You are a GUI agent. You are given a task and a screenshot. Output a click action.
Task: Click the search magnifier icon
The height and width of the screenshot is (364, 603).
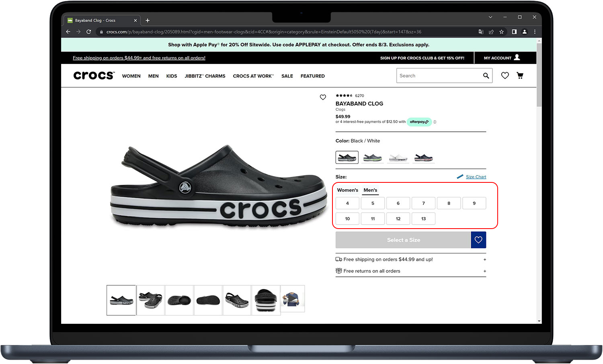tap(486, 76)
